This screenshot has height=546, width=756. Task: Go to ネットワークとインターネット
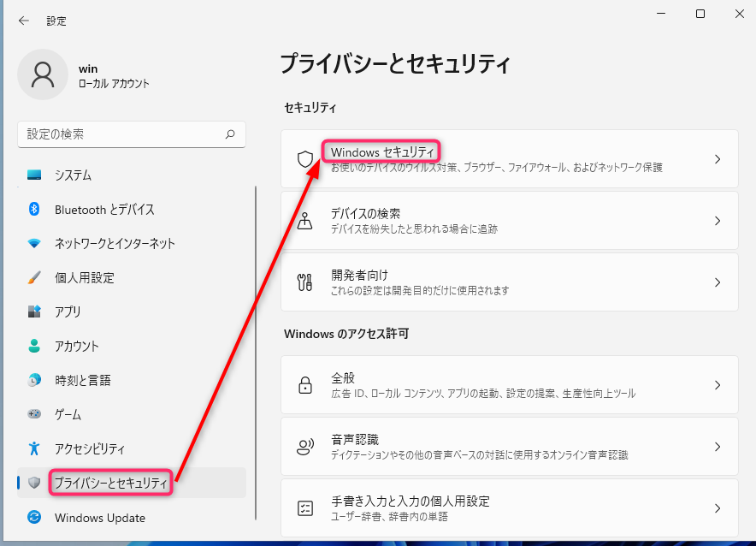[132, 243]
